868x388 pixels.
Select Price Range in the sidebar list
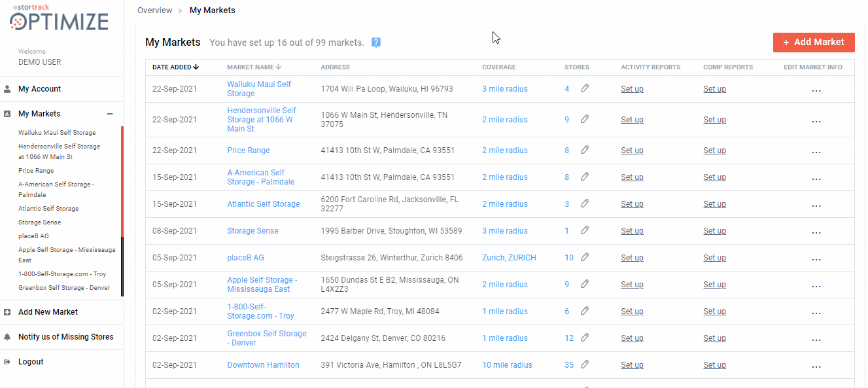(x=36, y=171)
